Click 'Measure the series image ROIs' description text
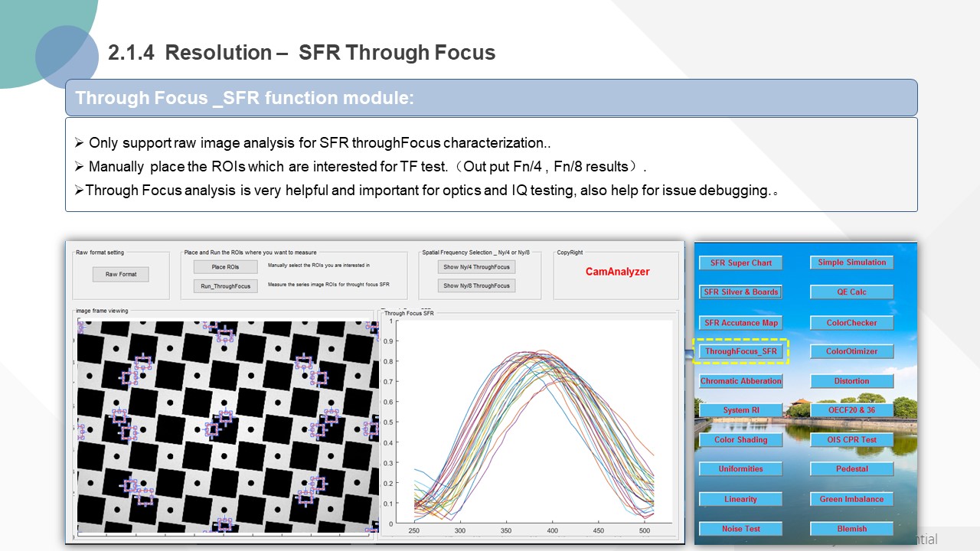This screenshot has width=980, height=551. click(x=328, y=285)
